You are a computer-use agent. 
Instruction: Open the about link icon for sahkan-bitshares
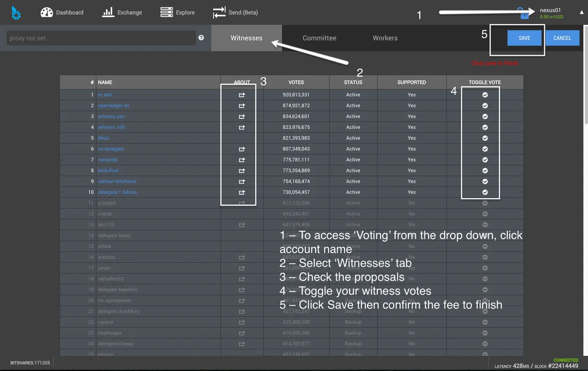[x=242, y=181]
